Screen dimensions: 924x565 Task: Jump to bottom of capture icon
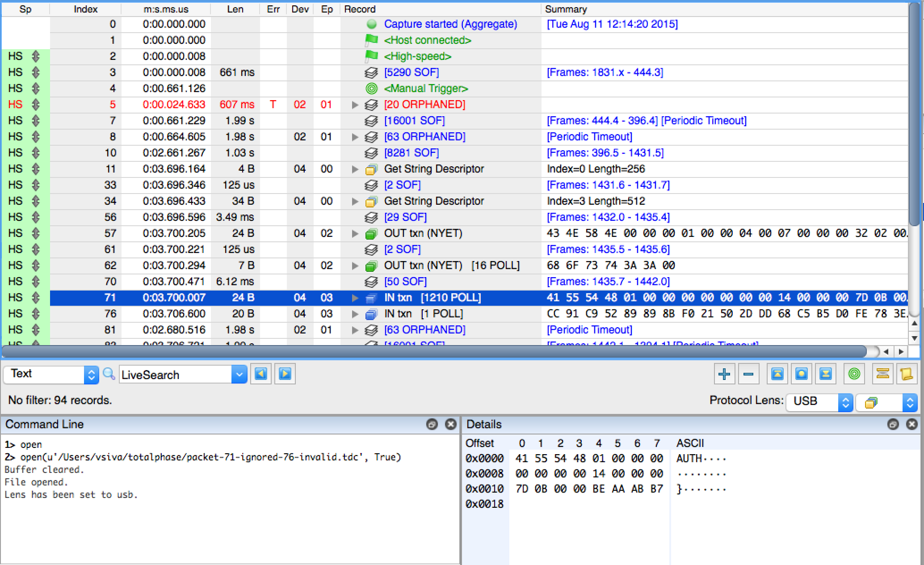click(x=825, y=374)
